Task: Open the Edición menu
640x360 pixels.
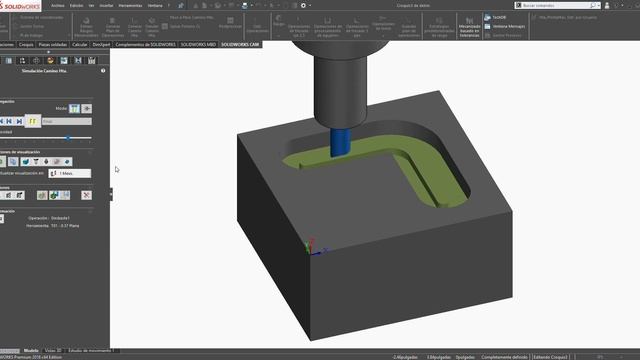Action: tap(76, 6)
